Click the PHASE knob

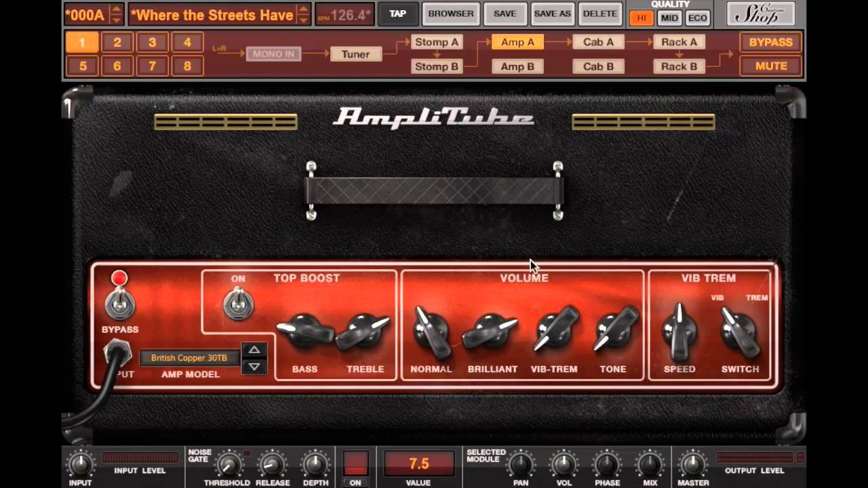tap(606, 465)
